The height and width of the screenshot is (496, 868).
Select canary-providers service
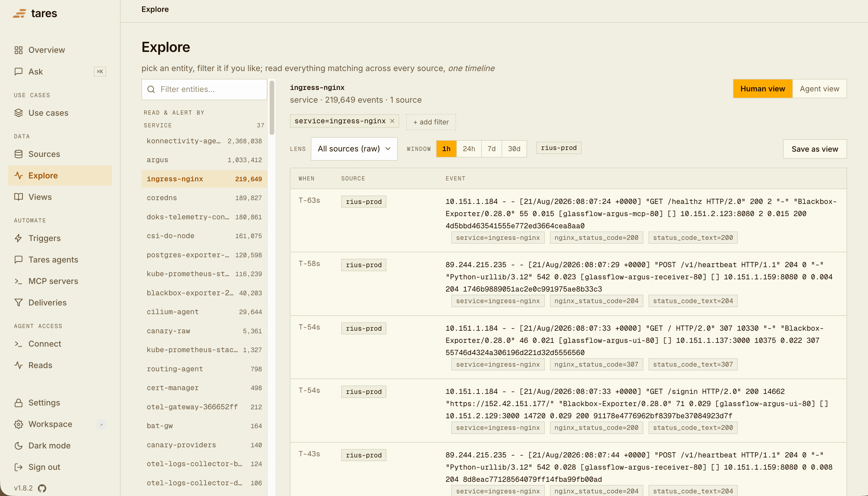click(204, 445)
